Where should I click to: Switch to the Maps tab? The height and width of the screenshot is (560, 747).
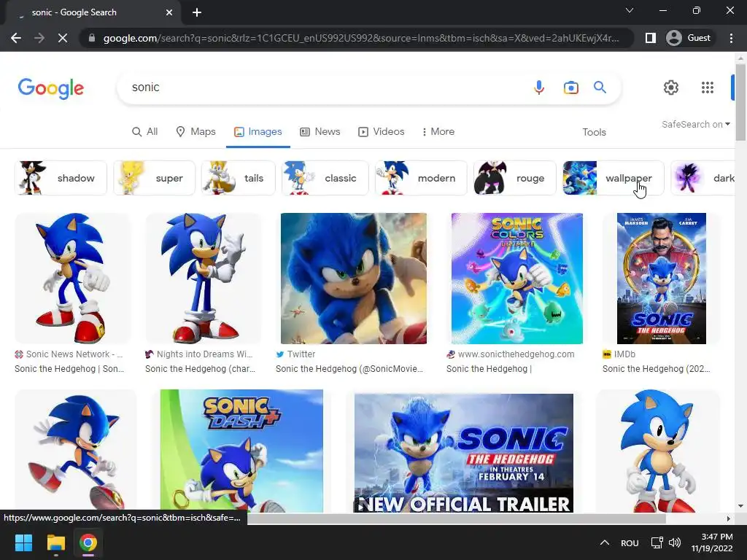(196, 132)
